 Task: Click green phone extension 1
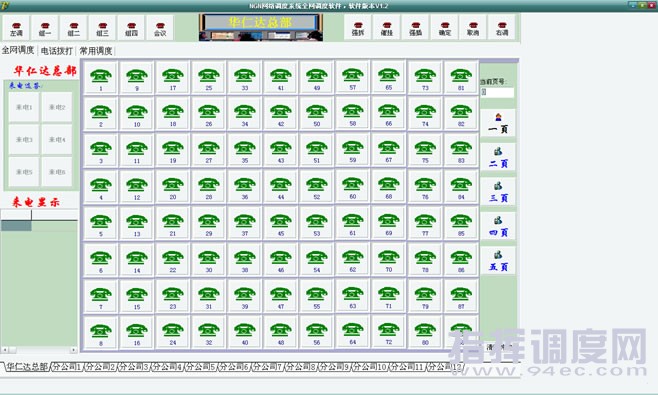(101, 78)
